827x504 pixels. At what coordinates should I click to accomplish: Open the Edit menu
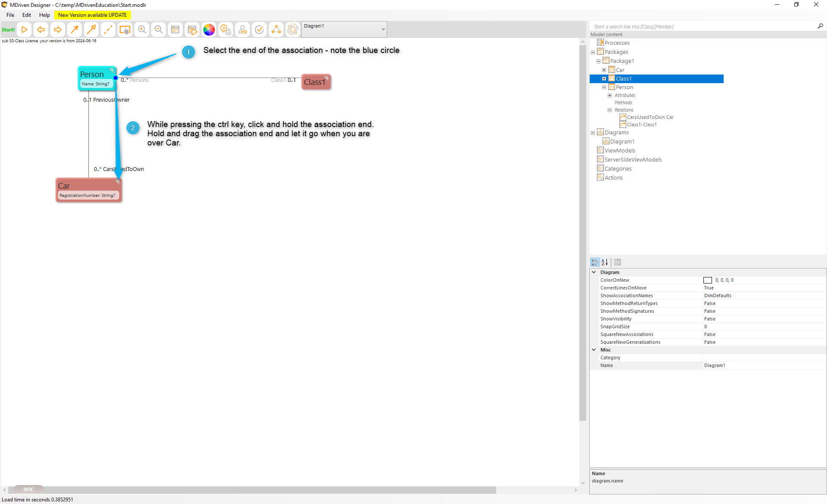pos(27,15)
